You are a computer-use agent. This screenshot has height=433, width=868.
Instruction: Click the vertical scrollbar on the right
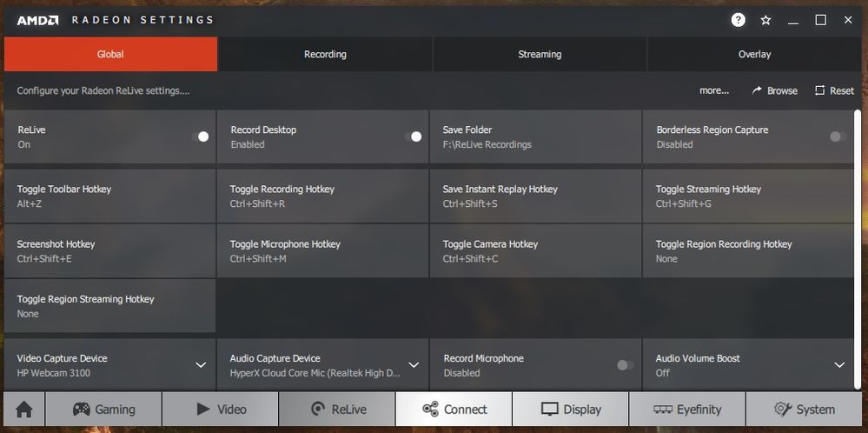[x=858, y=250]
